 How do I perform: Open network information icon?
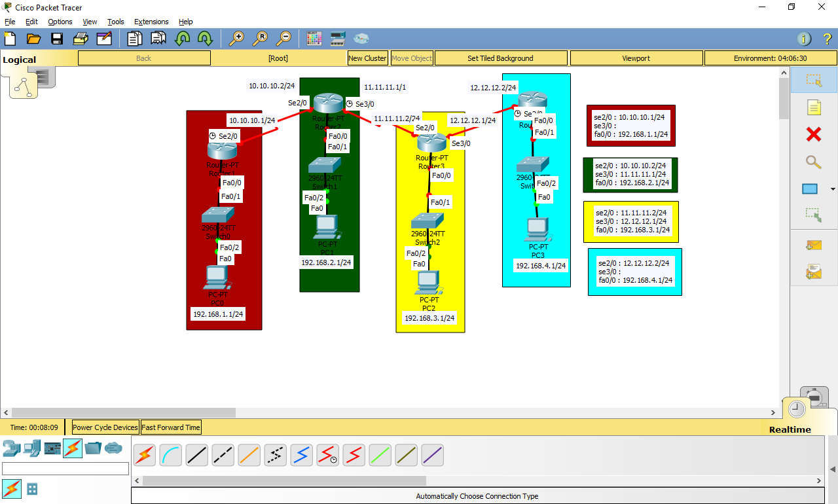point(804,39)
